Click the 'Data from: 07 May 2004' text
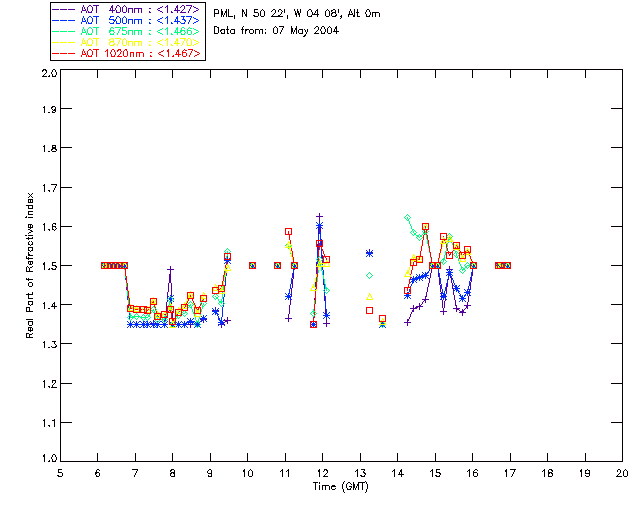This screenshot has width=640, height=512. click(x=276, y=31)
